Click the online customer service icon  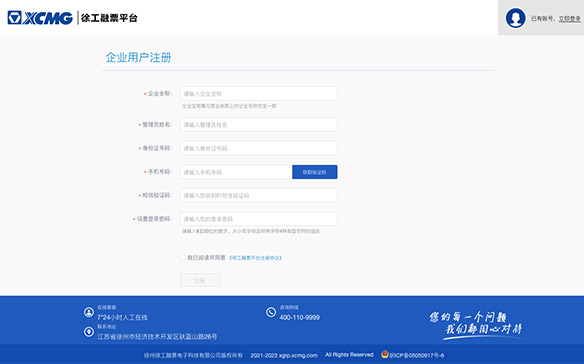click(89, 312)
